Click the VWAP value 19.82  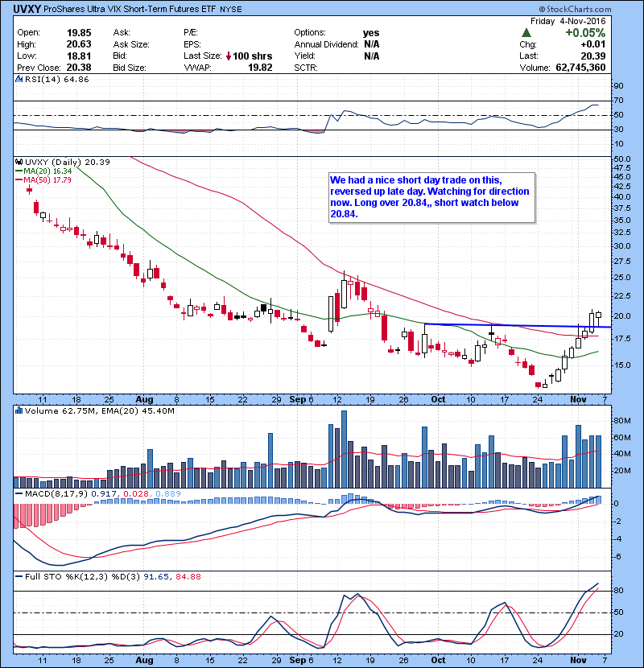260,68
